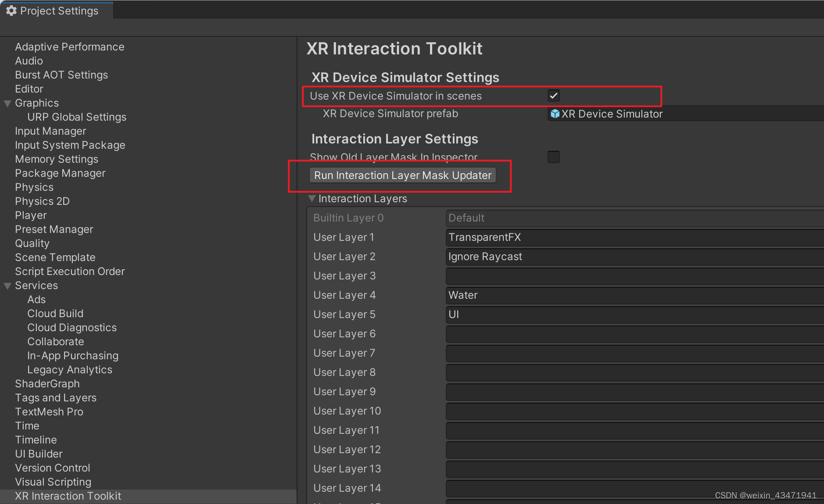The width and height of the screenshot is (824, 504).
Task: Enable Show Old Layer Mask In Inspector checkbox
Action: 554,157
